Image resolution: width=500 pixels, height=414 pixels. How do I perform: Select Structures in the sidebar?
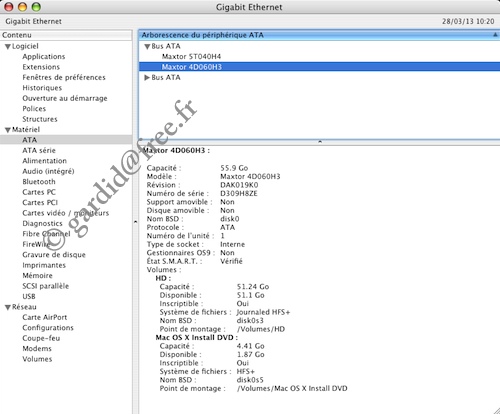tap(40, 119)
